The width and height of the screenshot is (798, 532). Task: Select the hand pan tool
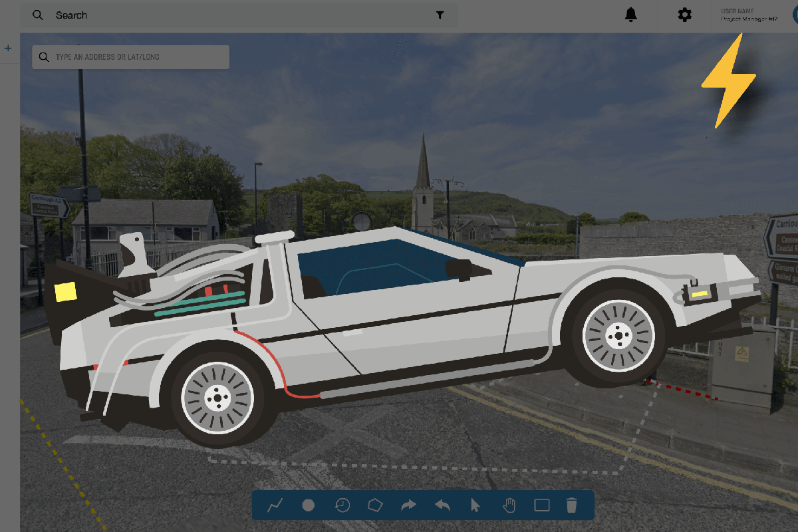pyautogui.click(x=509, y=505)
